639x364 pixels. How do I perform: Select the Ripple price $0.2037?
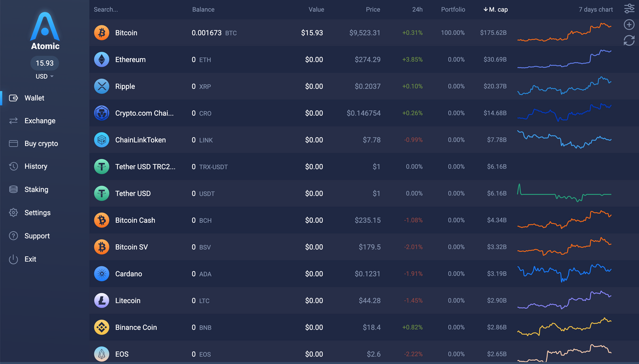pos(368,86)
